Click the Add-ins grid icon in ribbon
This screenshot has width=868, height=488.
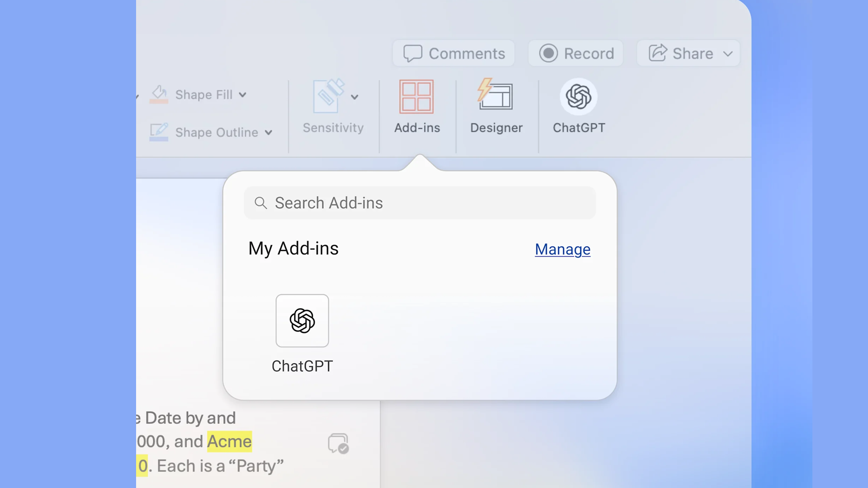pos(416,97)
